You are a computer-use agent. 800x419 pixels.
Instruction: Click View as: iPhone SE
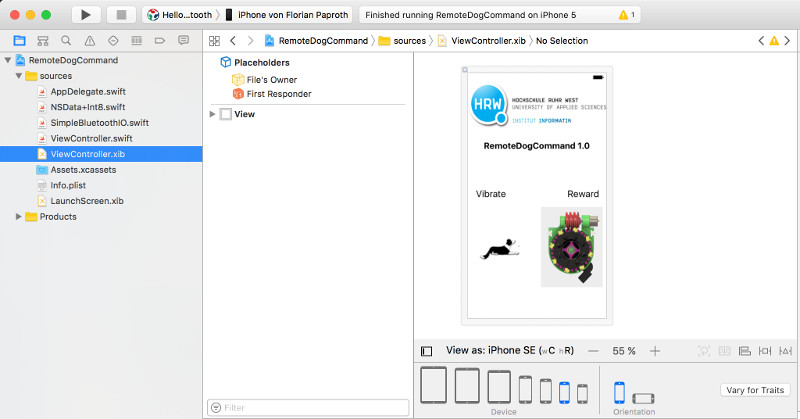point(510,351)
